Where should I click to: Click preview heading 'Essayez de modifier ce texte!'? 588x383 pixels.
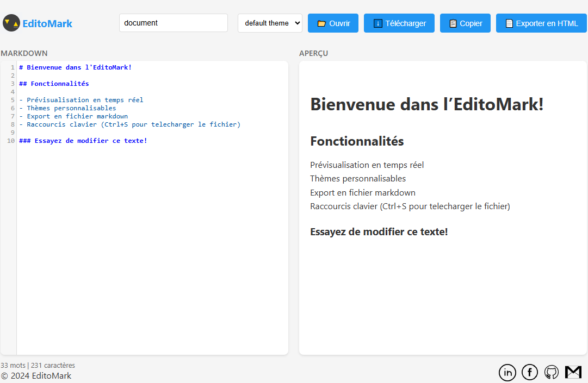click(x=379, y=232)
